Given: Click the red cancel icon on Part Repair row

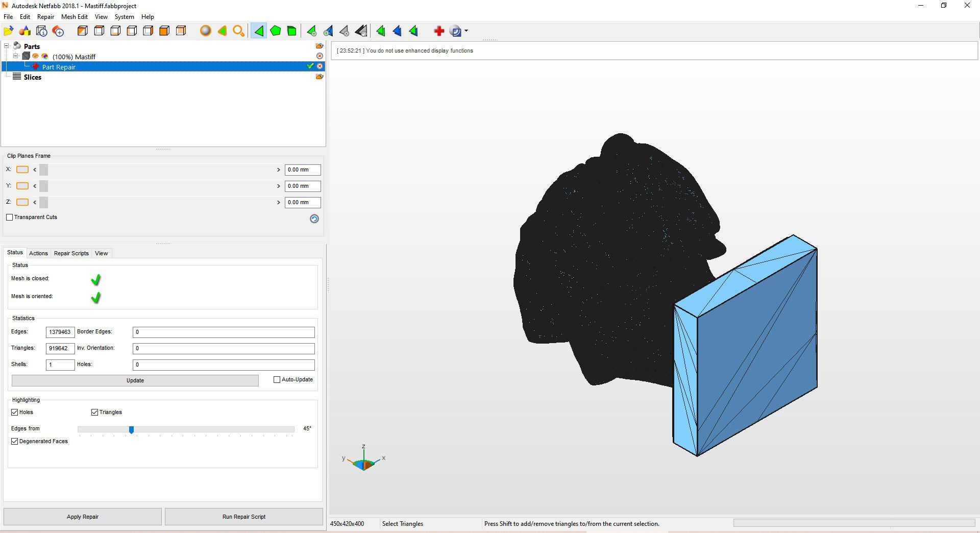Looking at the screenshot, I should [320, 66].
